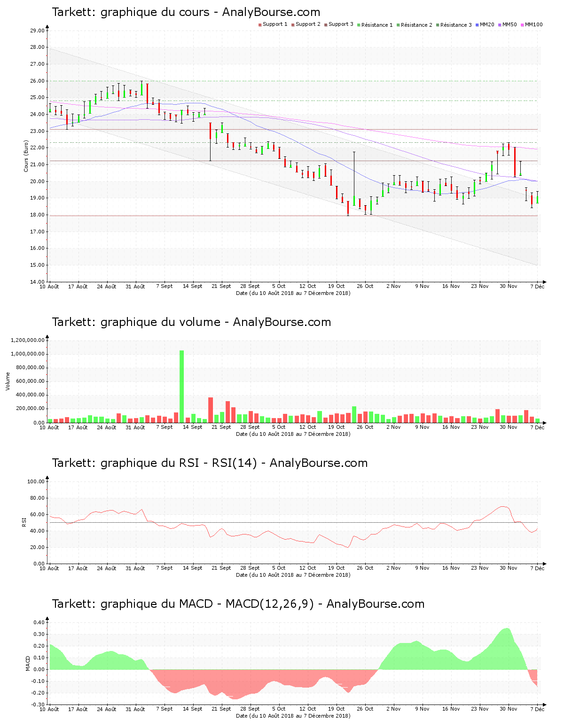The image size is (564, 728).
Task: Click the MM50 legend label
Action: (509, 24)
